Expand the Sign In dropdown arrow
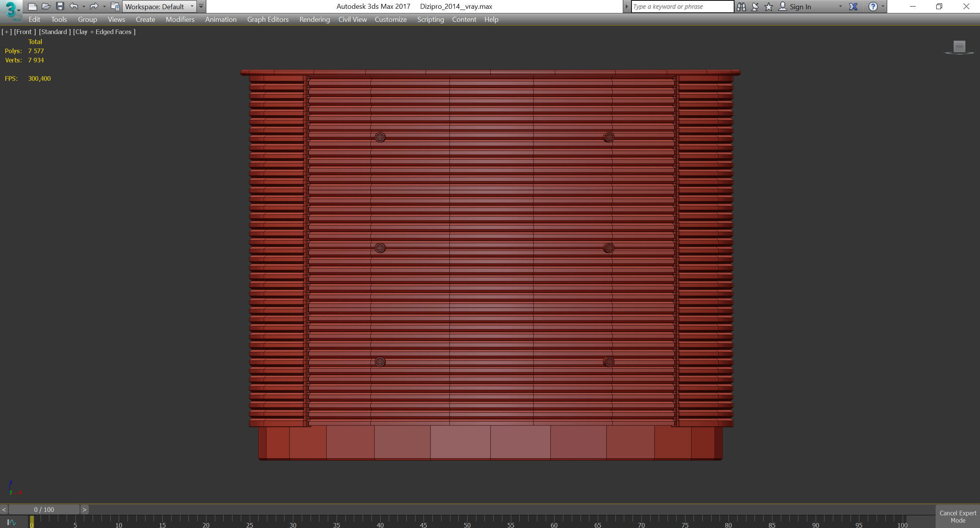 (840, 7)
